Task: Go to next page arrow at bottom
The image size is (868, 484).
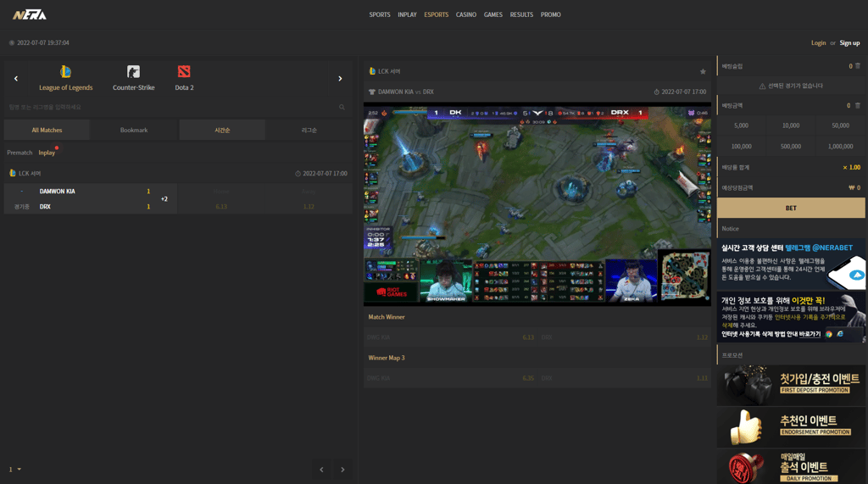Action: pos(342,470)
